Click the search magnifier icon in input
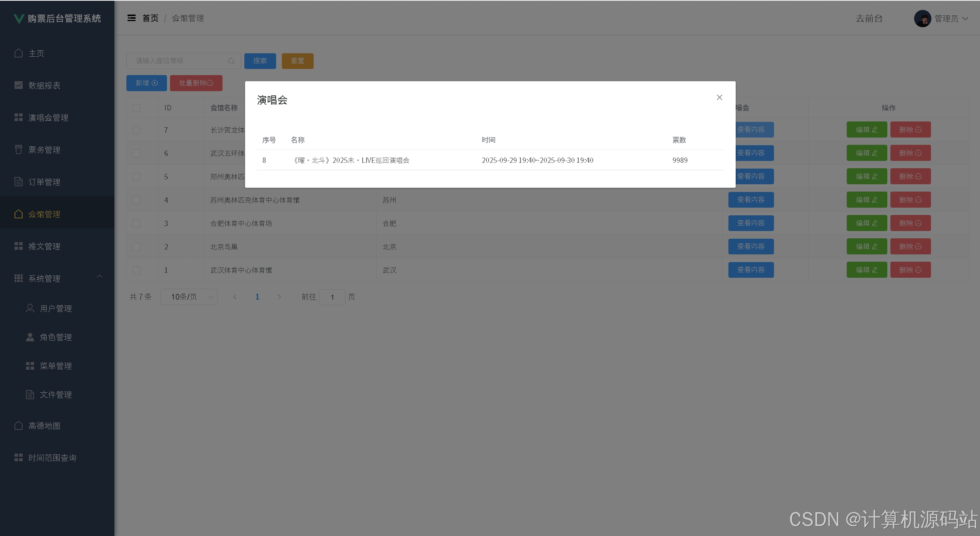This screenshot has width=980, height=536. 231,61
